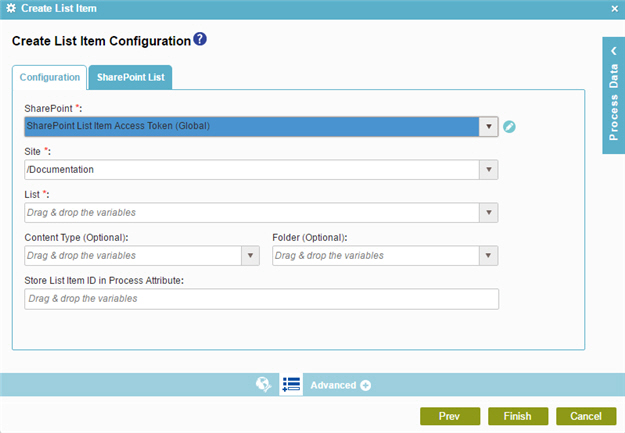Click the Cancel button
The image size is (625, 433).
(x=586, y=416)
